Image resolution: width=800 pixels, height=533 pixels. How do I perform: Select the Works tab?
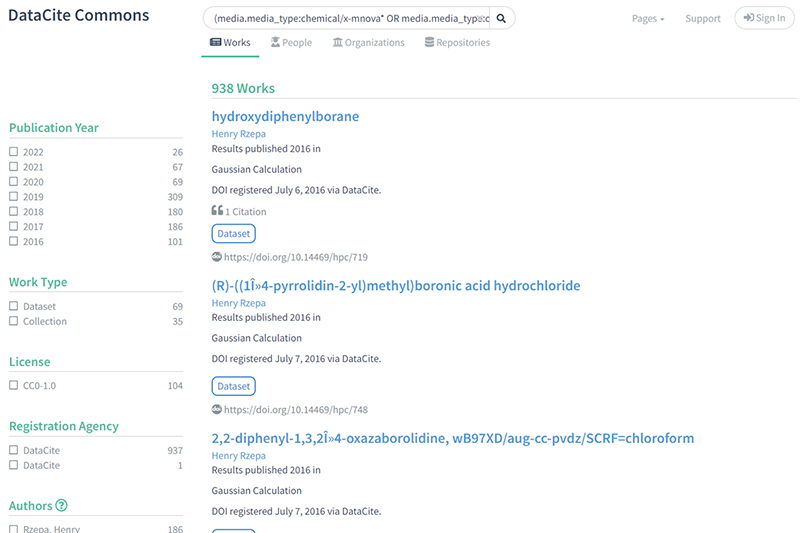point(230,43)
